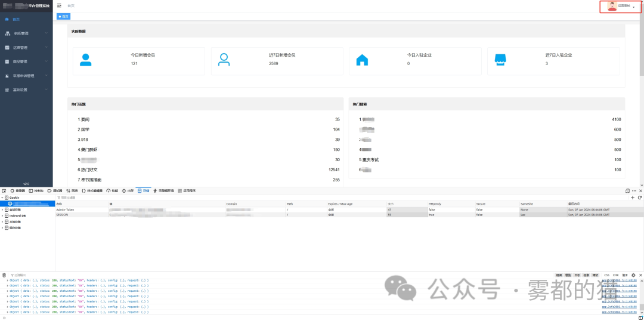This screenshot has width=644, height=324.
Task: Click hot topic 3.918
Action: coord(83,140)
